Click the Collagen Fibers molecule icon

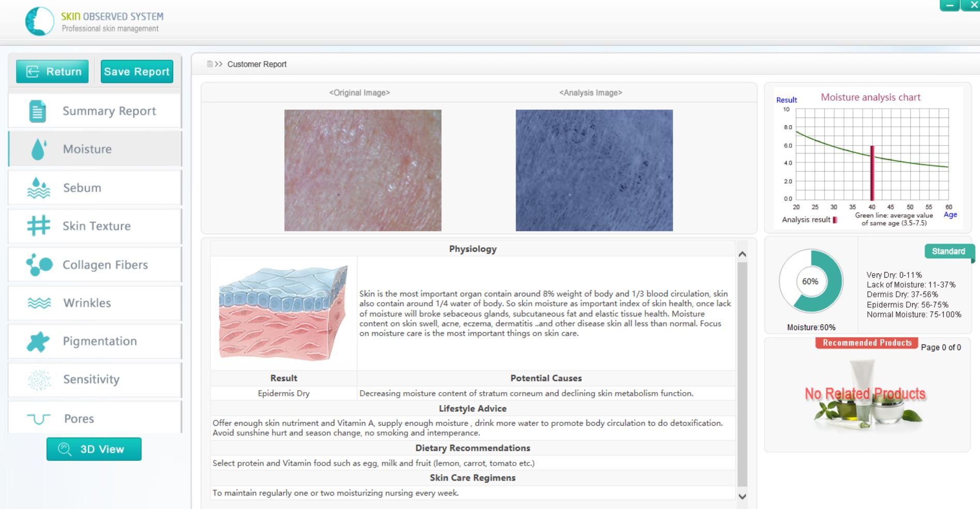(39, 265)
